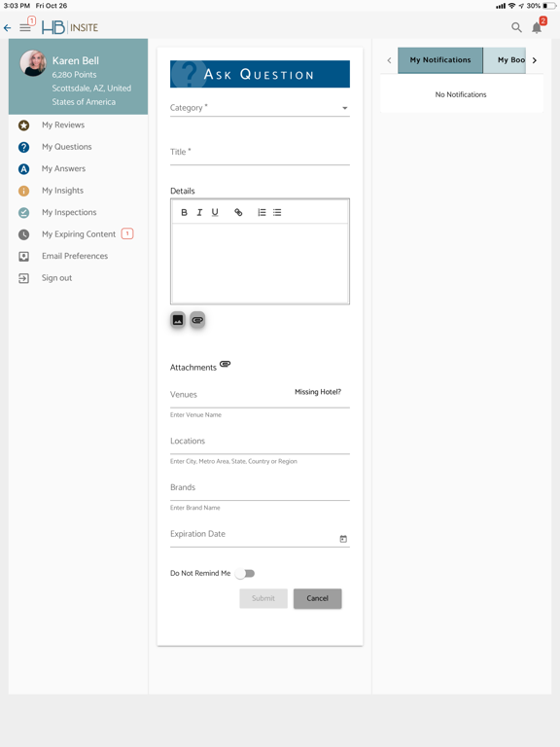560x747 pixels.
Task: Open My Questions
Action: 67,147
